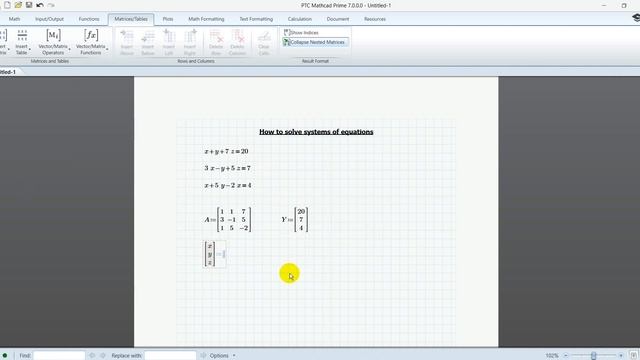Select equation x+y+7z=20
The image size is (640, 360).
pyautogui.click(x=226, y=151)
